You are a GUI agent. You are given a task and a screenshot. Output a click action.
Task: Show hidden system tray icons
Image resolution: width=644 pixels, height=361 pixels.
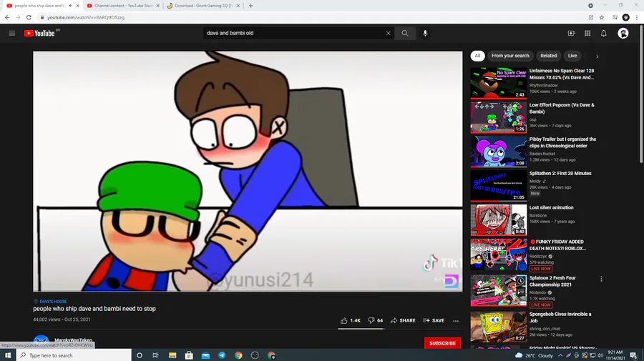pos(560,355)
